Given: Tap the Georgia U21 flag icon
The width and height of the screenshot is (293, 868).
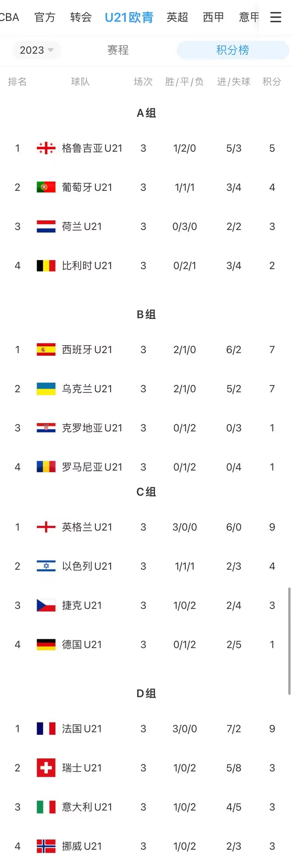Looking at the screenshot, I should (46, 148).
